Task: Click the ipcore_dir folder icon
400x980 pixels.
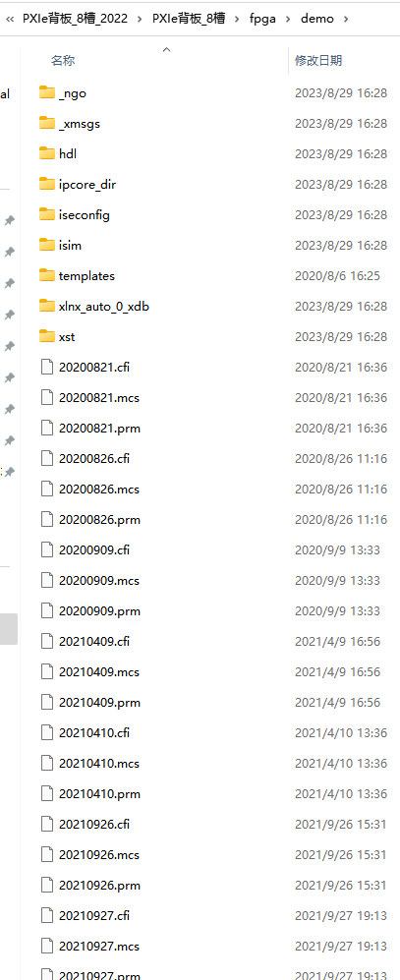Action: click(47, 185)
